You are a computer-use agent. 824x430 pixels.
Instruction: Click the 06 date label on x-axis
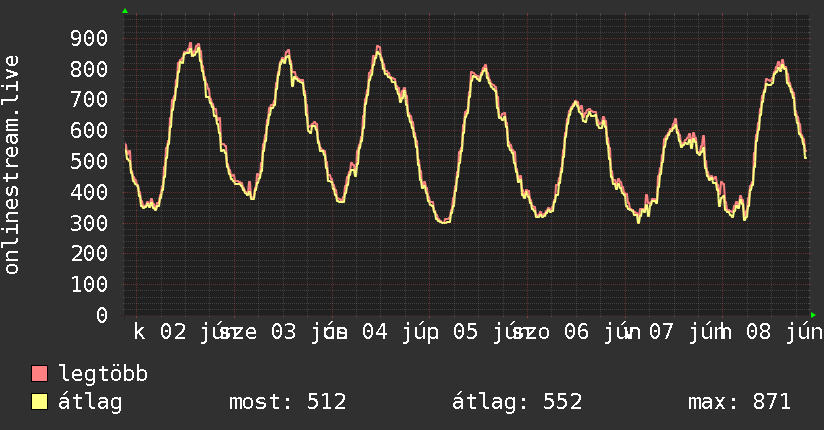click(577, 332)
